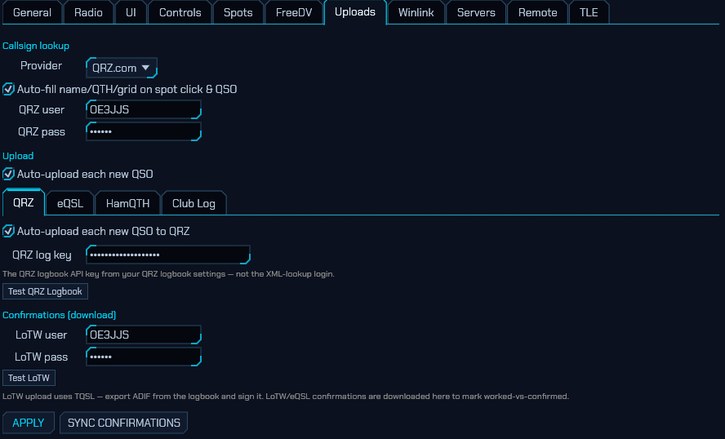This screenshot has height=439, width=725.
Task: Select the Uploads tab
Action: [355, 12]
